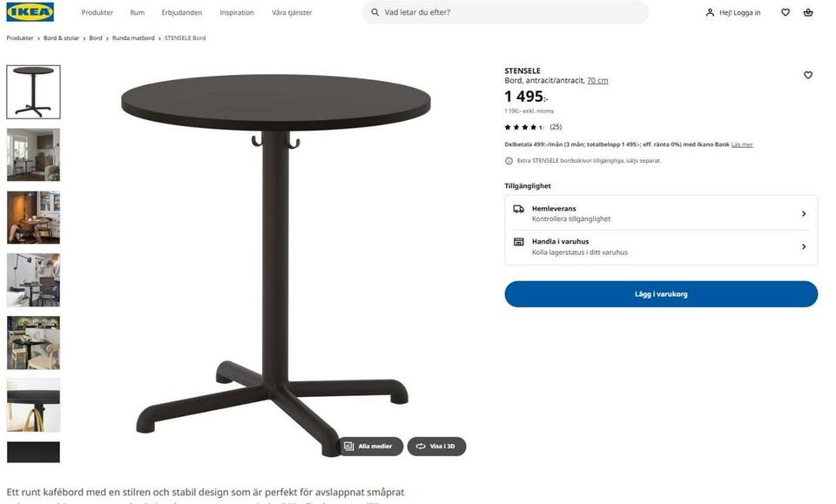The height and width of the screenshot is (504, 836).
Task: Click Visa i 3D button
Action: coord(436,447)
